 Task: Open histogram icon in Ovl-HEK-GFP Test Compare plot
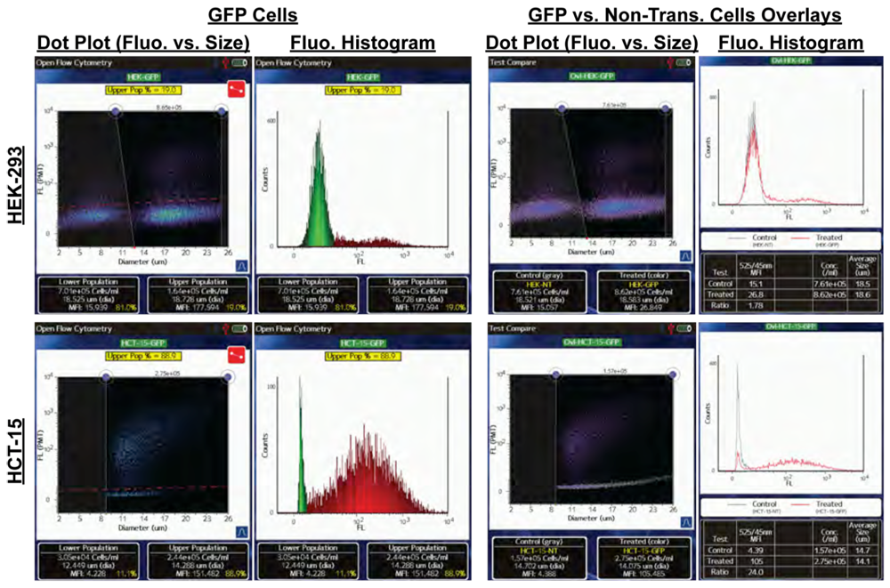click(x=685, y=256)
